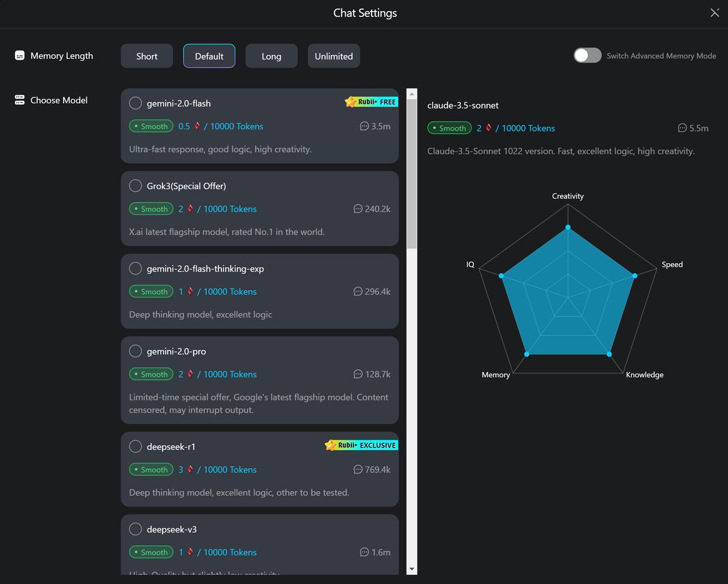This screenshot has width=728, height=584.
Task: Click the Memory Length icon
Action: pyautogui.click(x=19, y=56)
